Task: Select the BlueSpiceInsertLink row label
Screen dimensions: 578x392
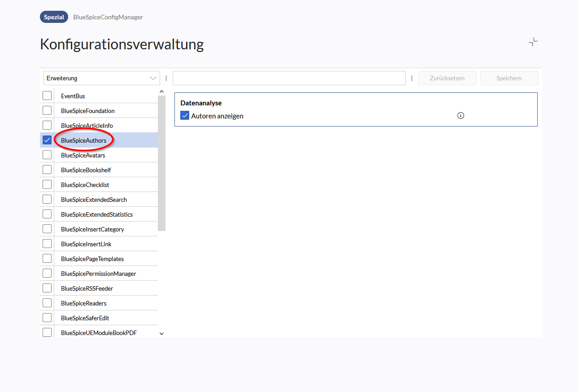Action: (x=87, y=244)
